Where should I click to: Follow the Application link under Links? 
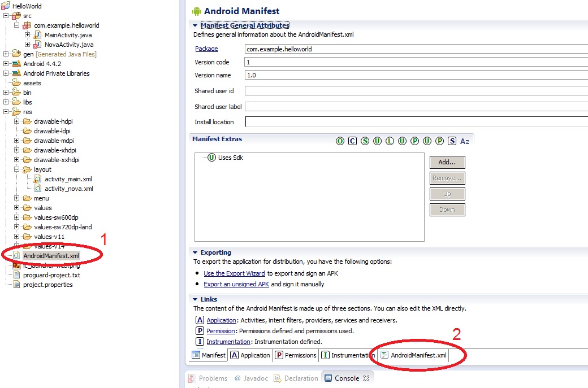221,320
